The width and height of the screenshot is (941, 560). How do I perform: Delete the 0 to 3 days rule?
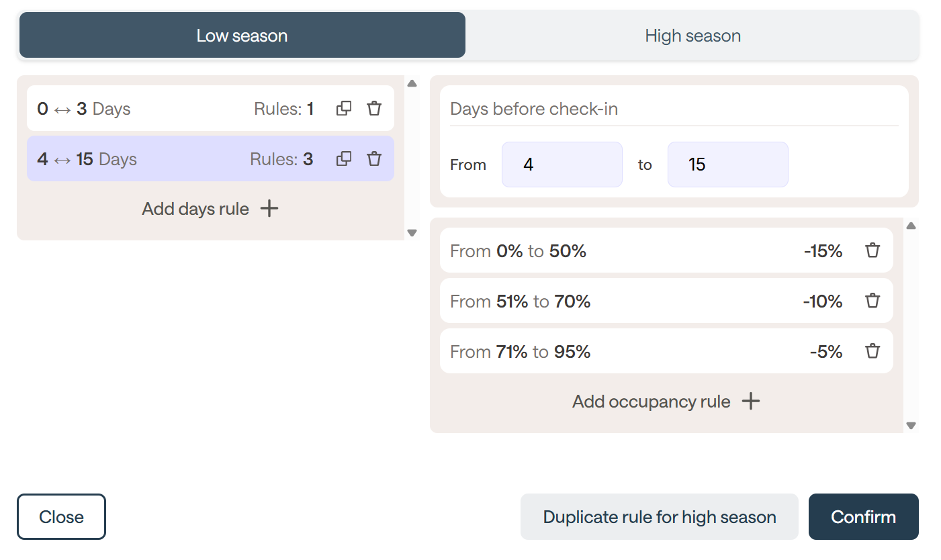(x=374, y=108)
